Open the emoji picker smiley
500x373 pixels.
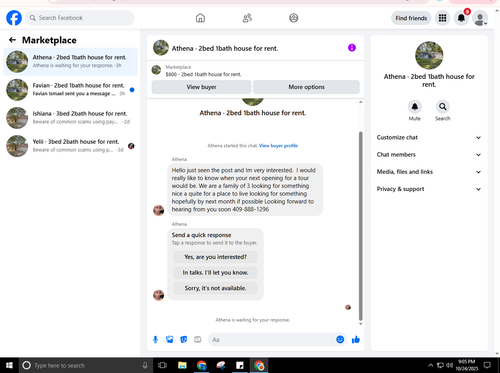340,340
